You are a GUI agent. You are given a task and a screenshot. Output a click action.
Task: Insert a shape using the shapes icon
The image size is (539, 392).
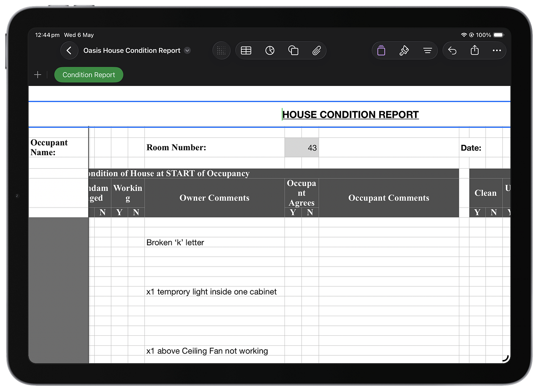click(293, 50)
